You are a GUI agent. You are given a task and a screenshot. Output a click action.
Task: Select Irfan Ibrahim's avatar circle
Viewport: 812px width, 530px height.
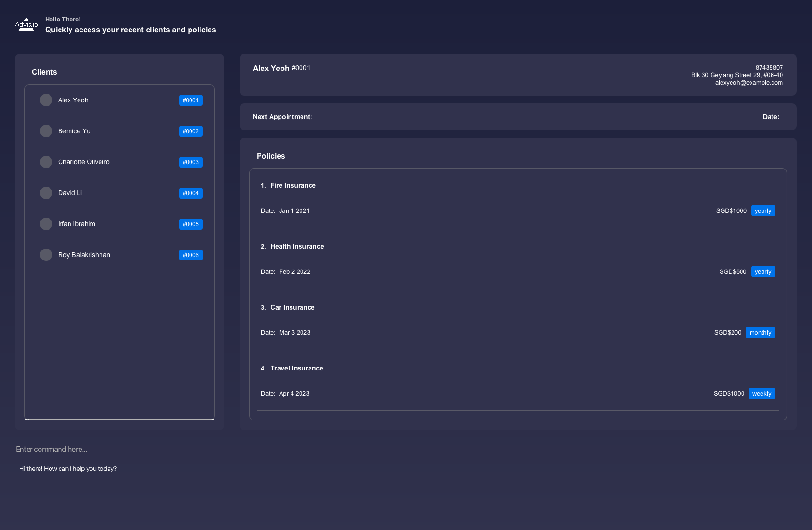pos(46,224)
